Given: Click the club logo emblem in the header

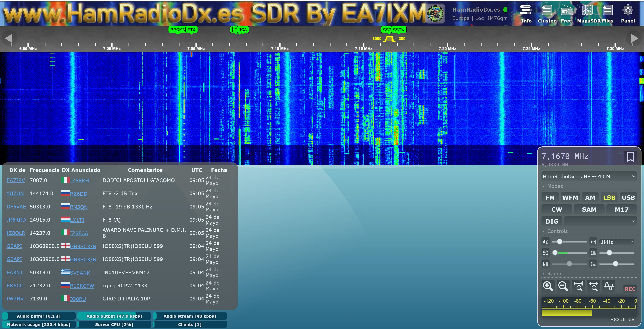Looking at the screenshot, I should (435, 13).
